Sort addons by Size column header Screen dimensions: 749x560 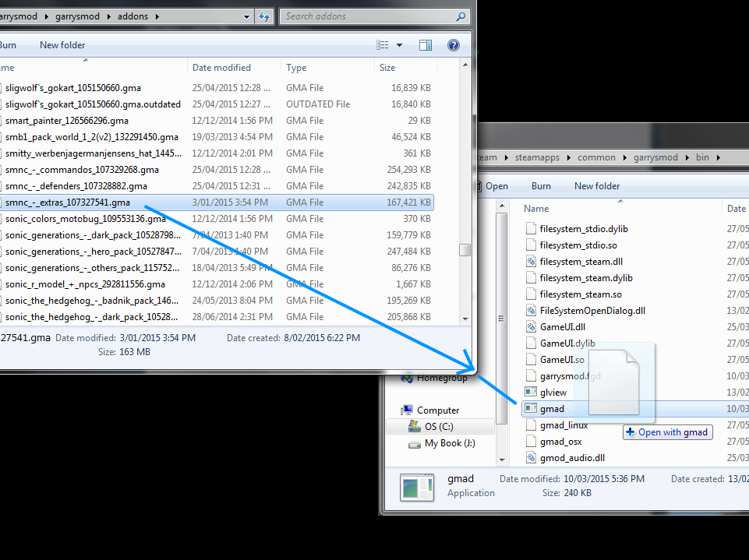point(405,68)
